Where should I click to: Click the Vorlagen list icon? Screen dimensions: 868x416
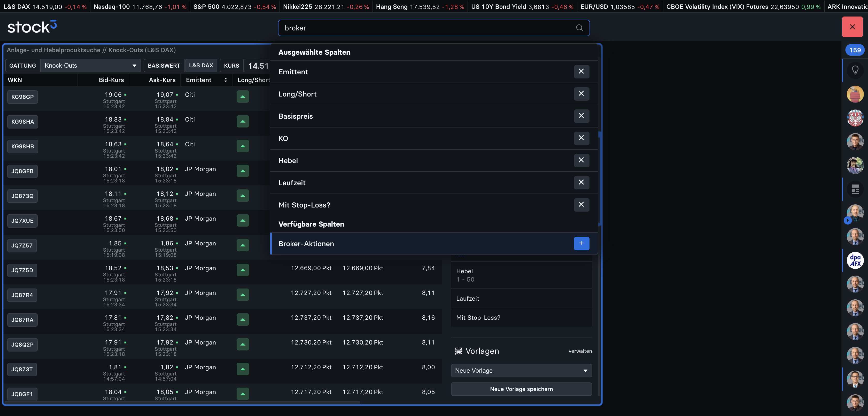click(458, 351)
